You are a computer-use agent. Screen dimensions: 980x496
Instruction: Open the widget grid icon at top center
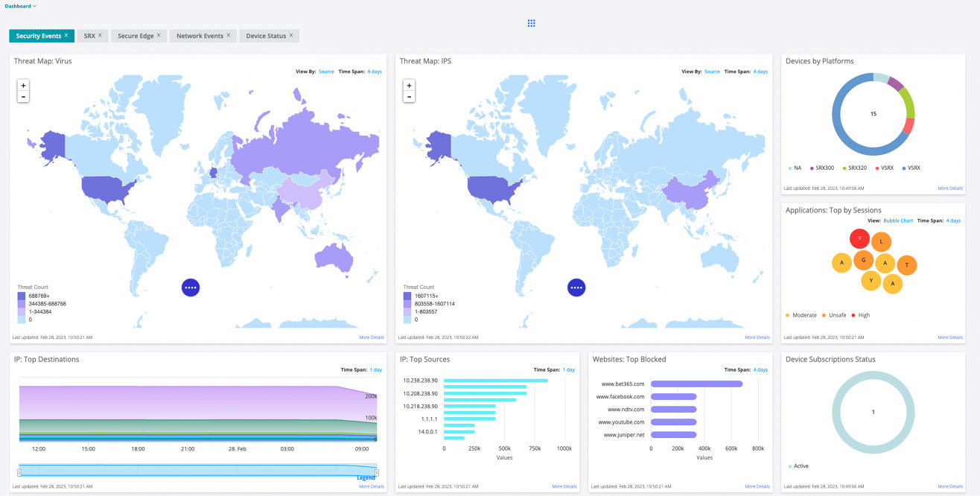[531, 23]
